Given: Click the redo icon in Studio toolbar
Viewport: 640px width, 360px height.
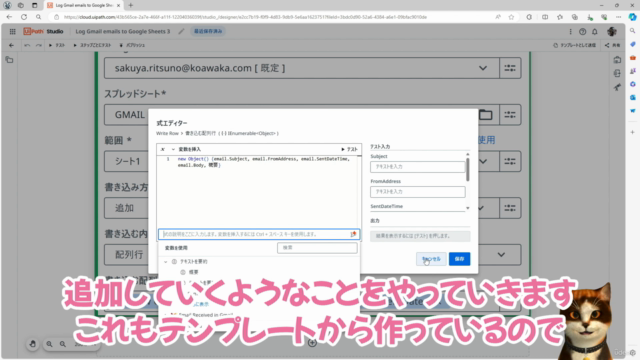Looking at the screenshot, I should click(39, 45).
